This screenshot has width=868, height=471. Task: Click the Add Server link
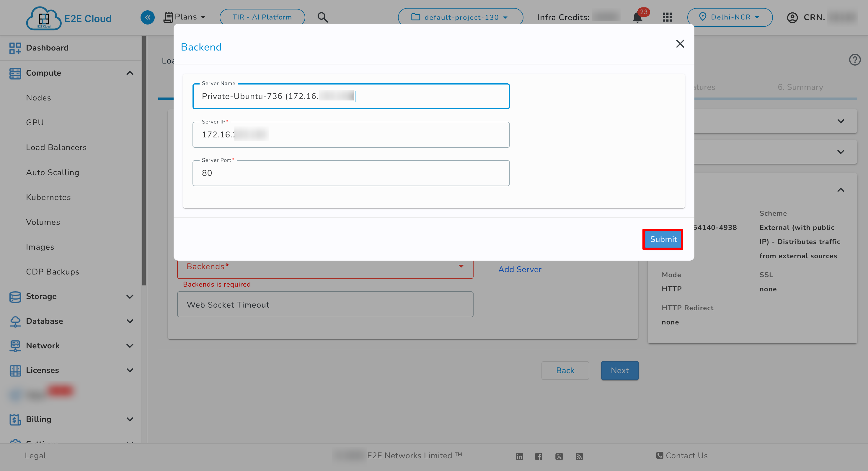[520, 269]
